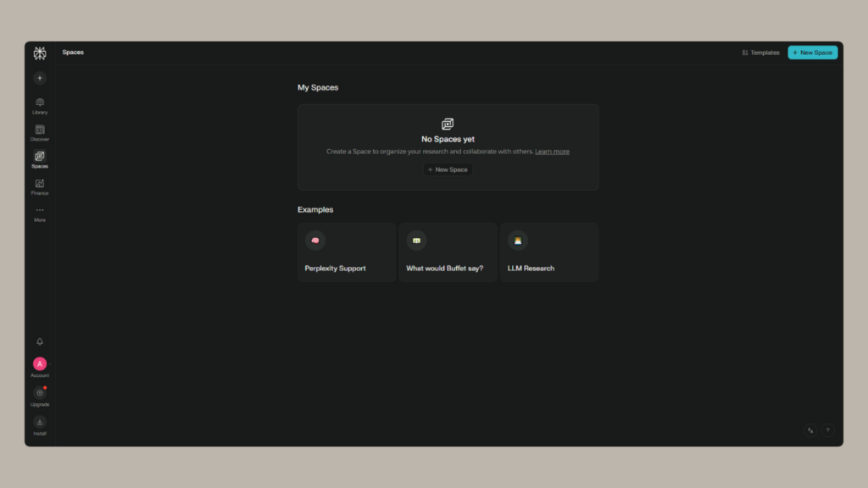Click the Upgrade icon in the sidebar
The width and height of the screenshot is (868, 488).
pos(39,393)
